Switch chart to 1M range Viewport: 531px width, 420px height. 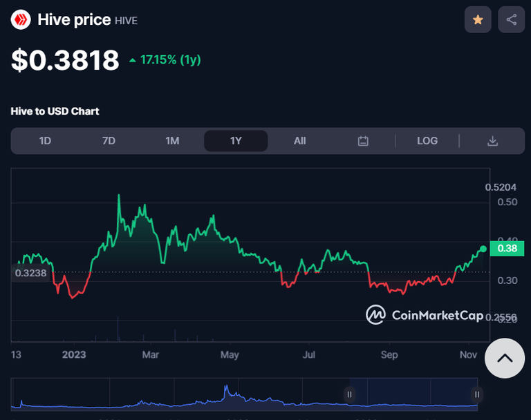172,141
